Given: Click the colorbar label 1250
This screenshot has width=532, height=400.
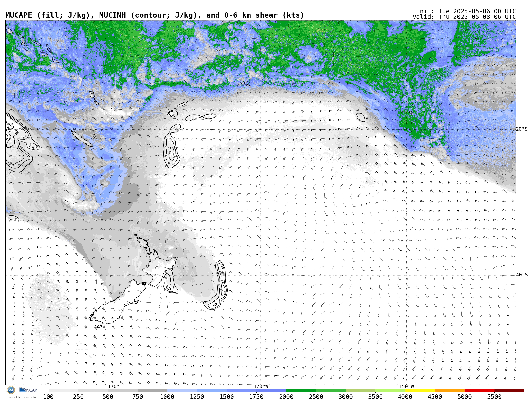Looking at the screenshot, I should point(197,397).
